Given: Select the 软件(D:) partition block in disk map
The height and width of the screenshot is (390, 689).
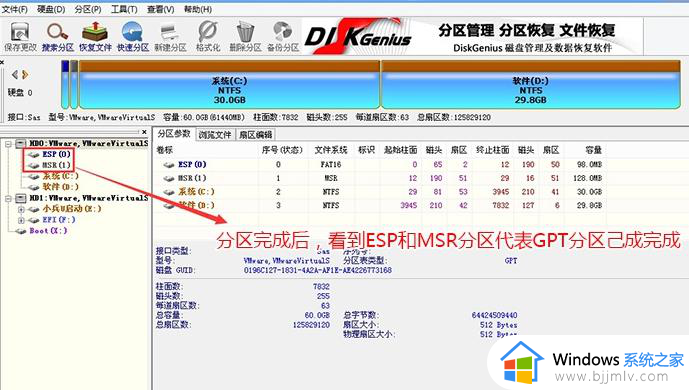Looking at the screenshot, I should [531, 85].
